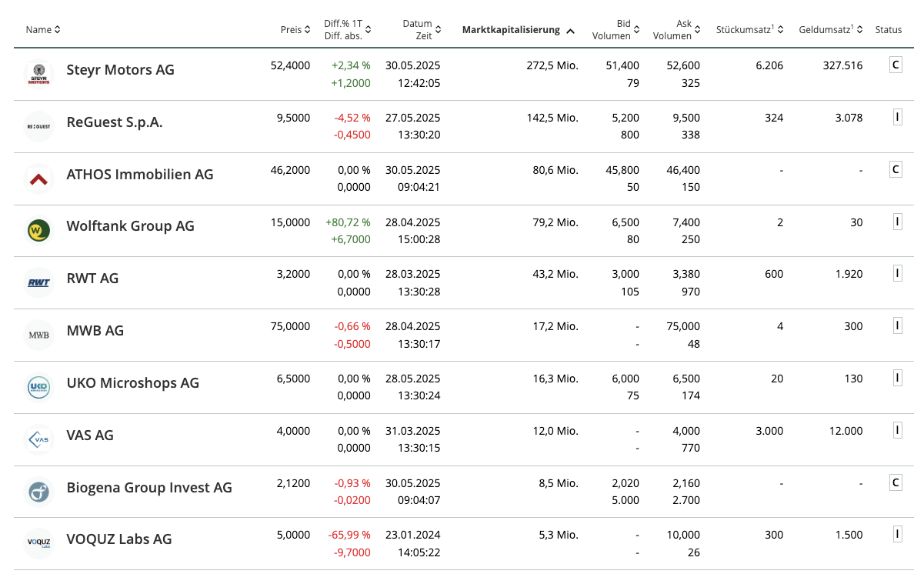Open Steyr Motors AG details
Viewport: 924px width, 584px height.
[x=121, y=70]
